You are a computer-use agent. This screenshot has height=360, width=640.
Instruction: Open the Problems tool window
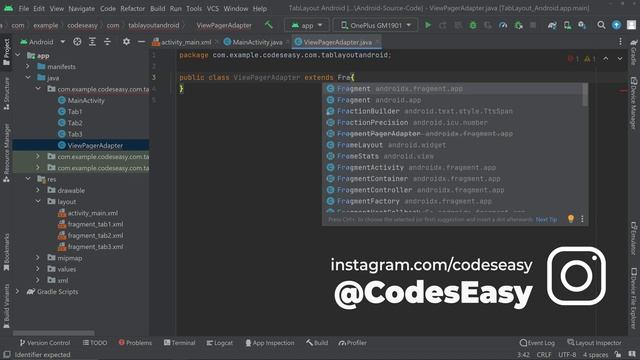coord(135,343)
